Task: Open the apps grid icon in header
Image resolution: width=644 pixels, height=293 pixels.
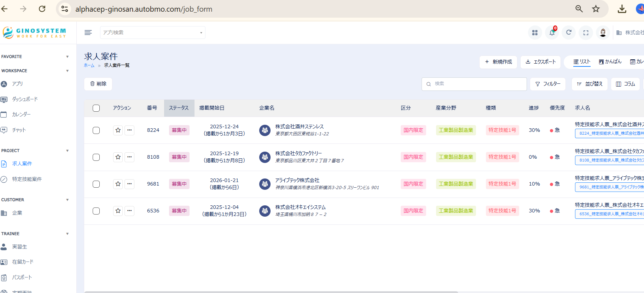Action: coord(535,33)
